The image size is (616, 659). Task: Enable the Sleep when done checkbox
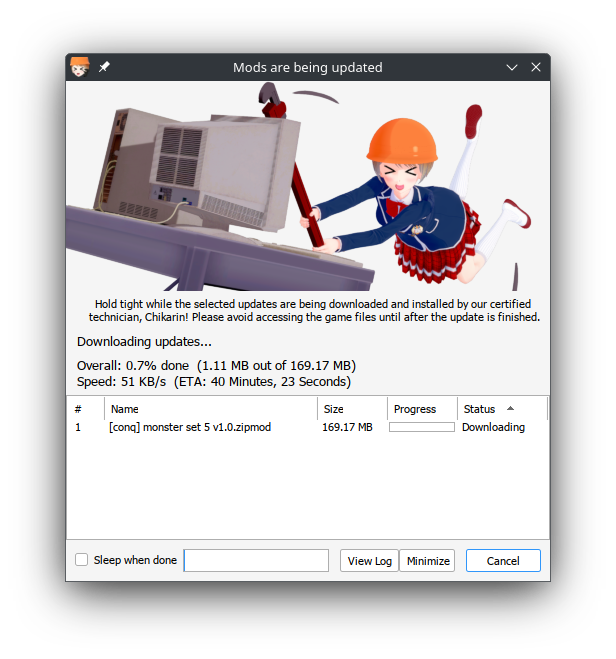(82, 560)
